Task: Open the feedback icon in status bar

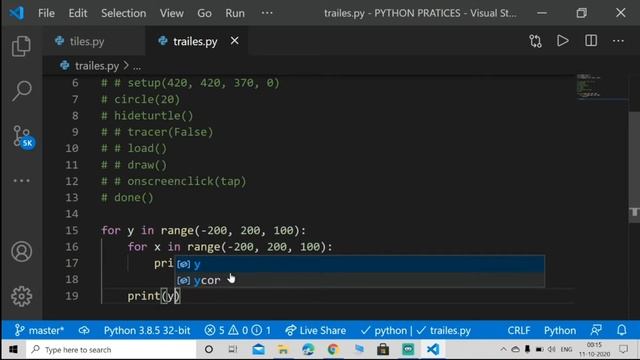Action: click(596, 330)
